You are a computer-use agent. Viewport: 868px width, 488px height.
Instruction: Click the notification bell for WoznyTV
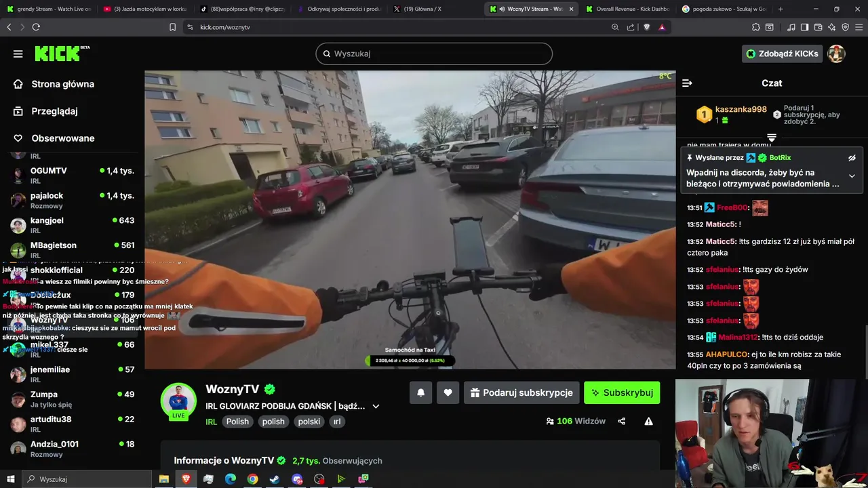tap(420, 392)
